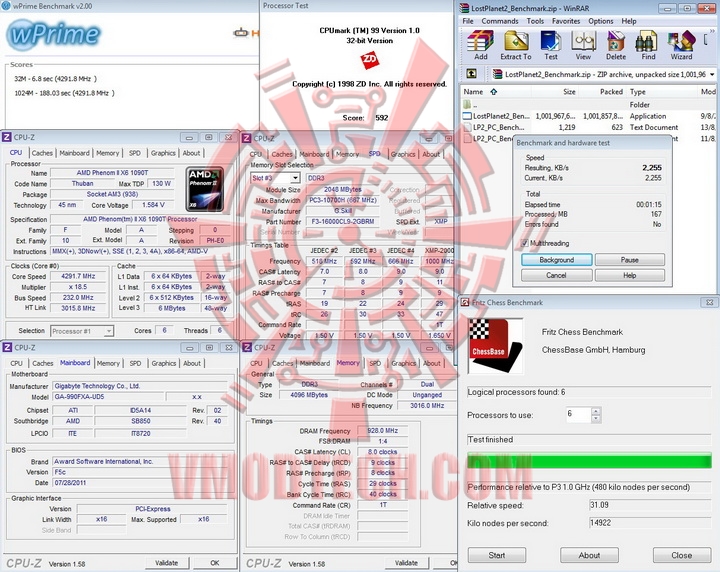Click the CPU-Z icon in top-left CPU-Z title bar
This screenshot has height=572, width=720.
(7, 137)
